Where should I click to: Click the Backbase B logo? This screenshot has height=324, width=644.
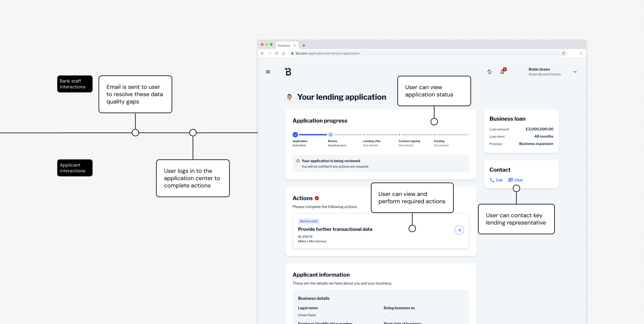click(288, 72)
